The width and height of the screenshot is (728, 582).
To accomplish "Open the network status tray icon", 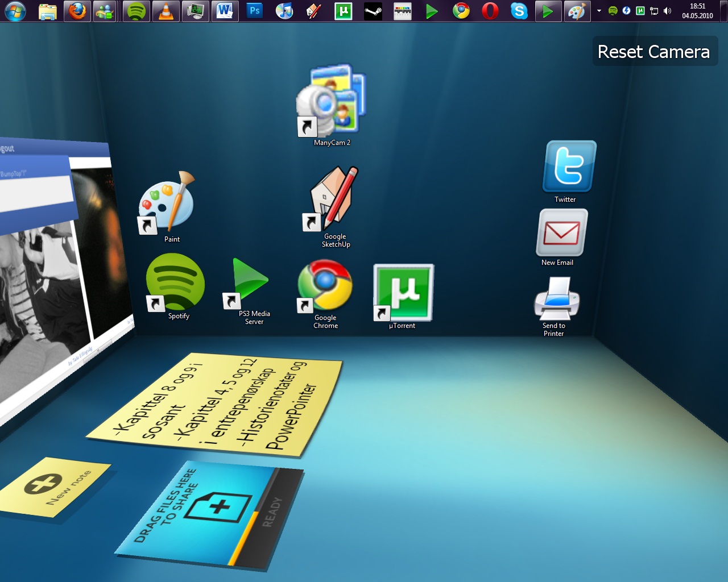I will pos(653,11).
